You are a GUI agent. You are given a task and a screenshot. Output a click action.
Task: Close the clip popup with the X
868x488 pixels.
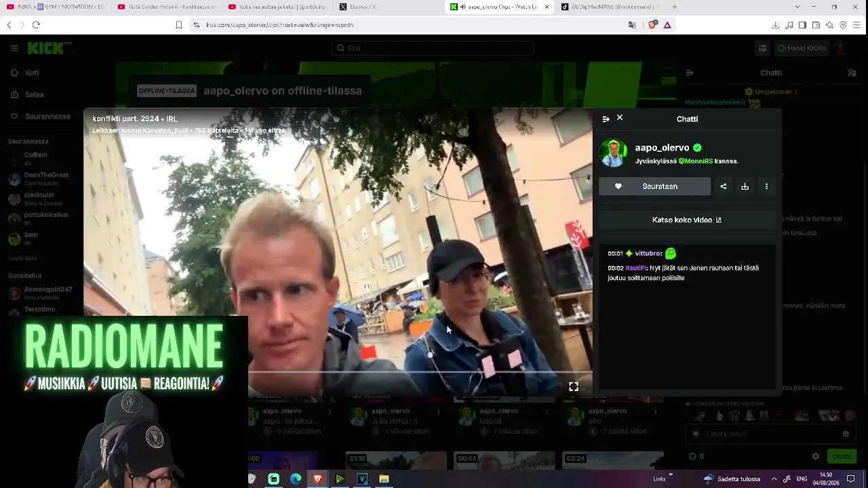619,118
